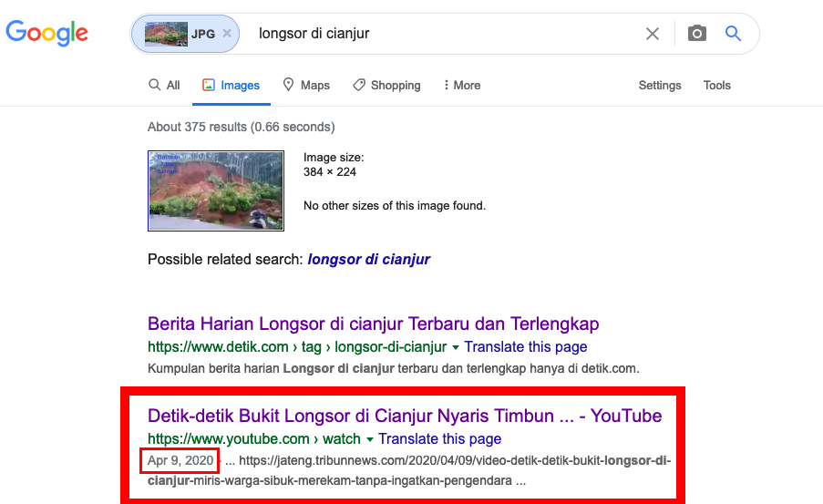This screenshot has height=504, width=823.
Task: Select the Kumpulan berita harian snippet text
Action: [393, 368]
